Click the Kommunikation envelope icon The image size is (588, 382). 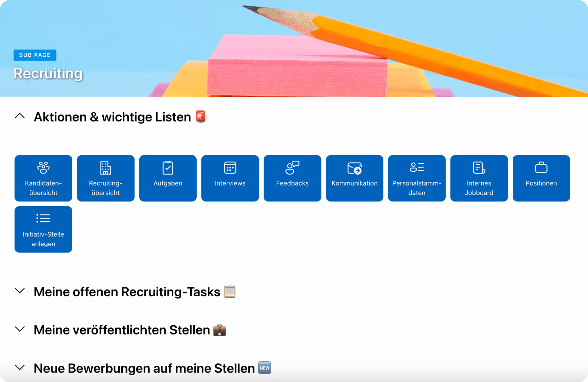(x=354, y=168)
